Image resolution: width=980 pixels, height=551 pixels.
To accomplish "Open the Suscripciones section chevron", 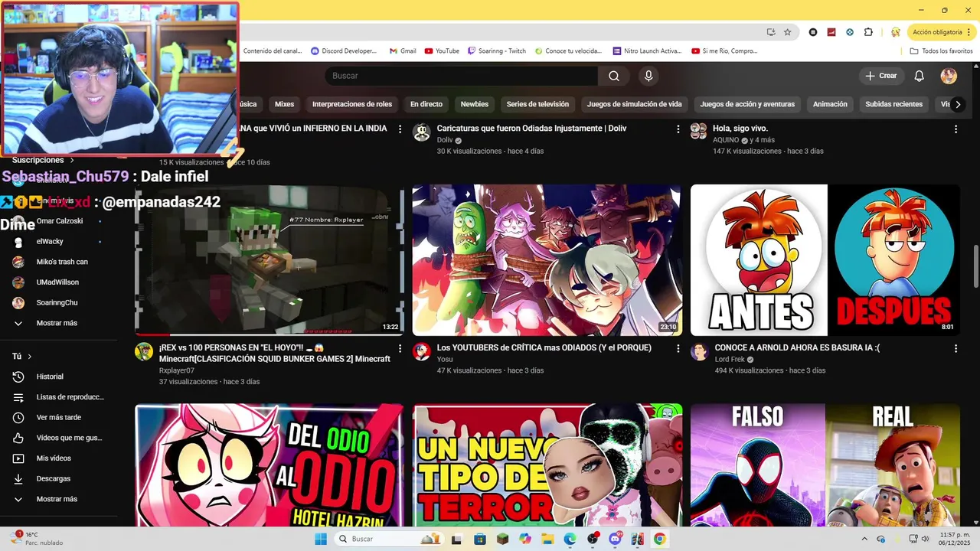I will 72,160.
